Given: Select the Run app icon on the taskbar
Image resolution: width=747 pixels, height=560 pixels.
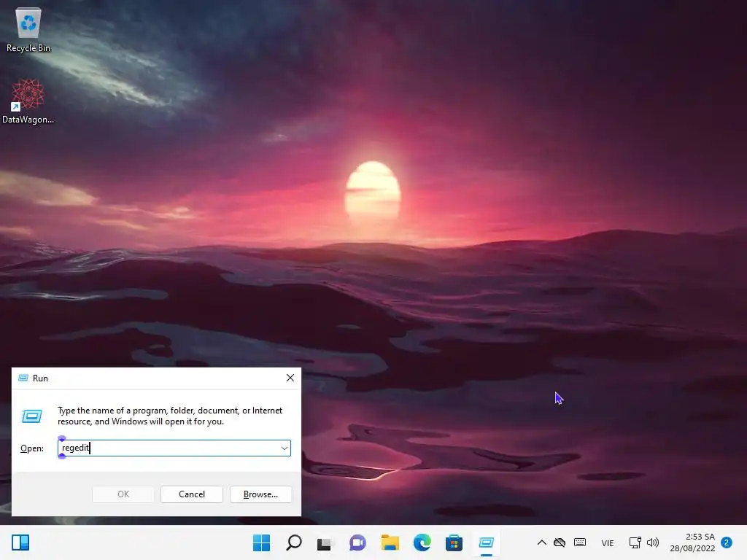Looking at the screenshot, I should 487,542.
